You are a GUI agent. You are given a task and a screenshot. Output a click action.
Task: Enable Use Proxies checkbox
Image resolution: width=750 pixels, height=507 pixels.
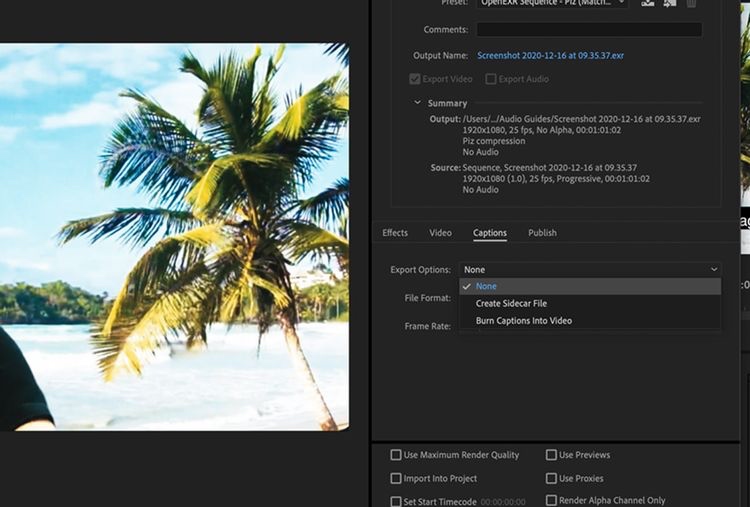click(551, 478)
